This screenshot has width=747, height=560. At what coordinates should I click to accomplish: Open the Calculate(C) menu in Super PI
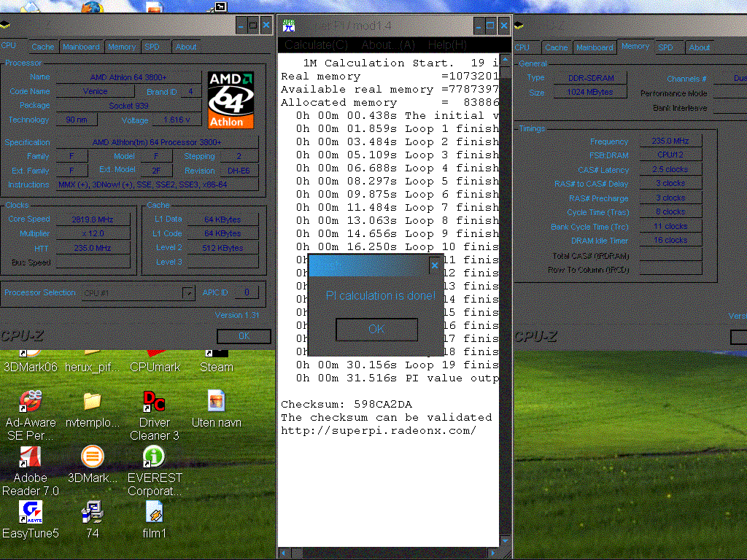[317, 45]
